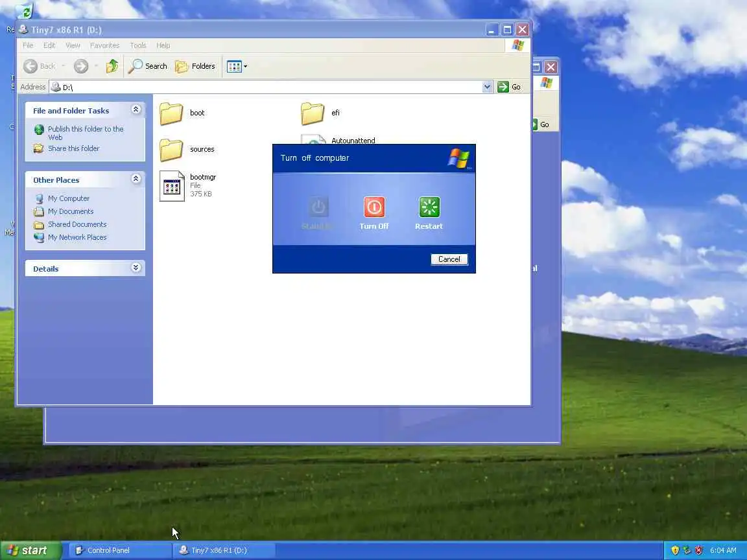
Task: Toggle the Folders pane
Action: (195, 66)
